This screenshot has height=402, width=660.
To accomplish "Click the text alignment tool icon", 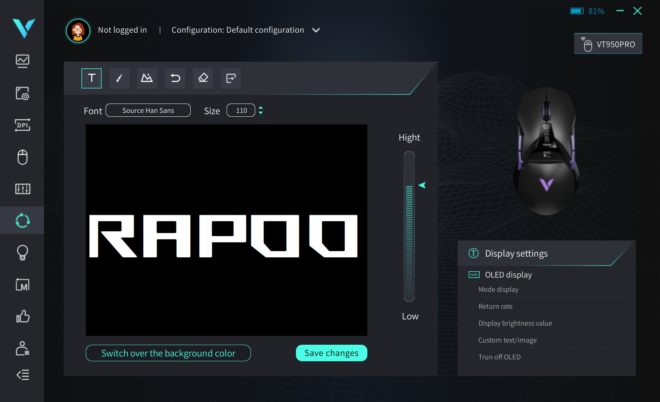I will click(x=231, y=78).
